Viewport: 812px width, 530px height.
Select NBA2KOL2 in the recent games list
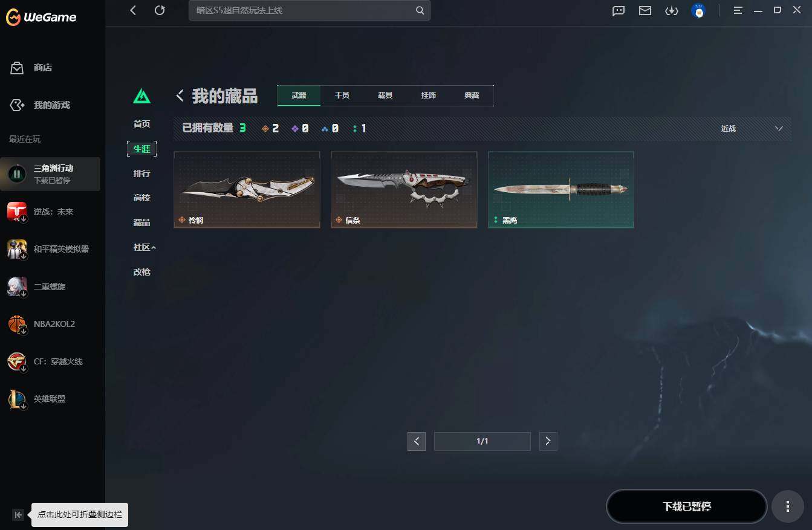tap(50, 324)
